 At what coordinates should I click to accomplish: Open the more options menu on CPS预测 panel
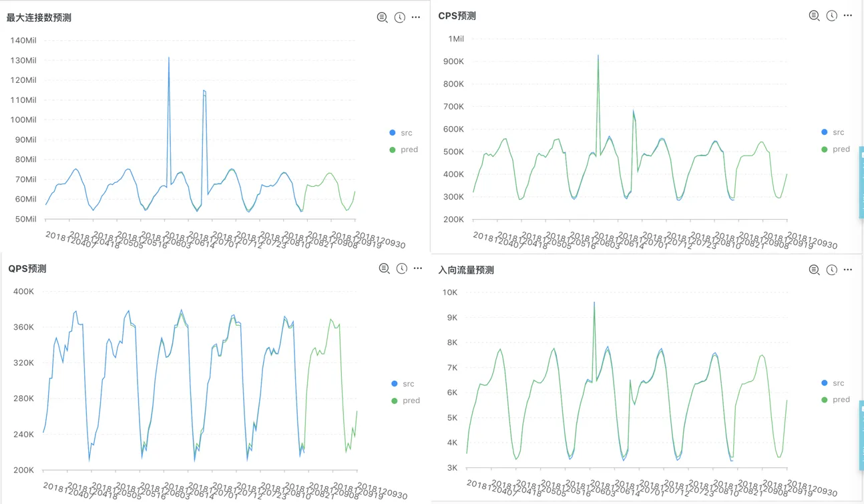pos(848,15)
